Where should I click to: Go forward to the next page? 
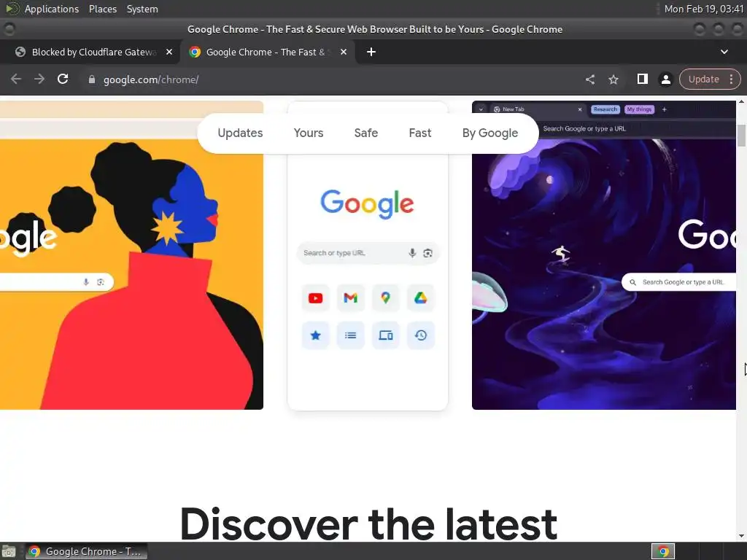[39, 79]
